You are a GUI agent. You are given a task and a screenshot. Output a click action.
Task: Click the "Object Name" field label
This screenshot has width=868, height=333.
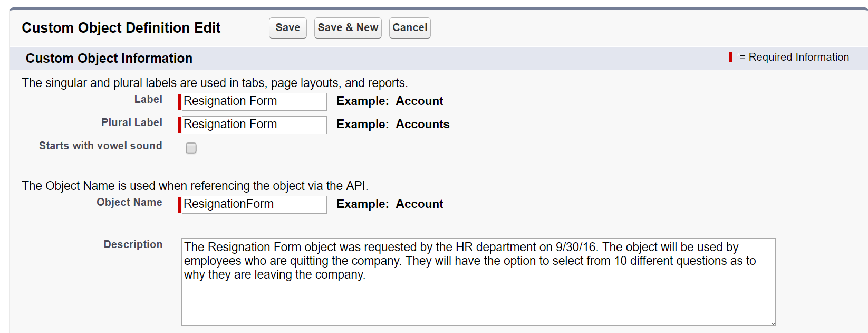(129, 203)
